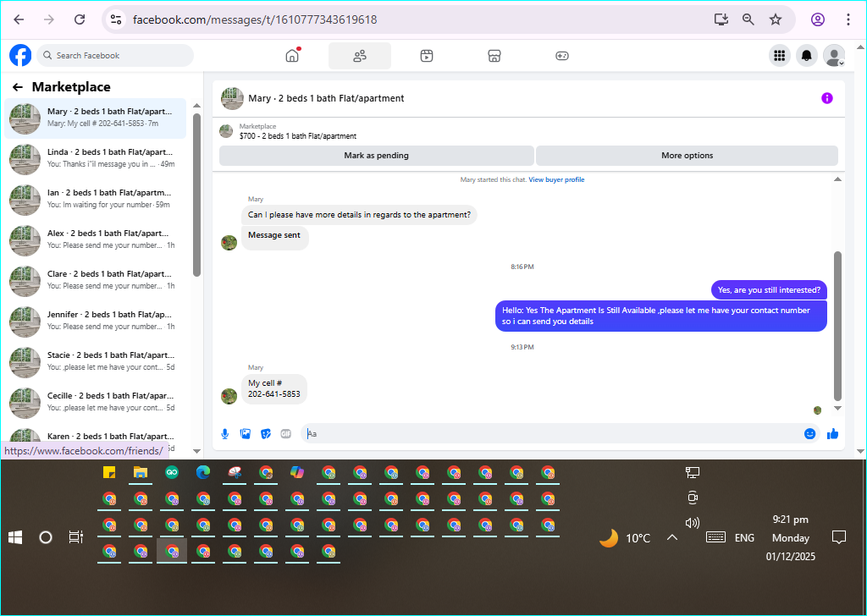Open the Friends tab icon
The width and height of the screenshot is (867, 616).
(x=359, y=56)
